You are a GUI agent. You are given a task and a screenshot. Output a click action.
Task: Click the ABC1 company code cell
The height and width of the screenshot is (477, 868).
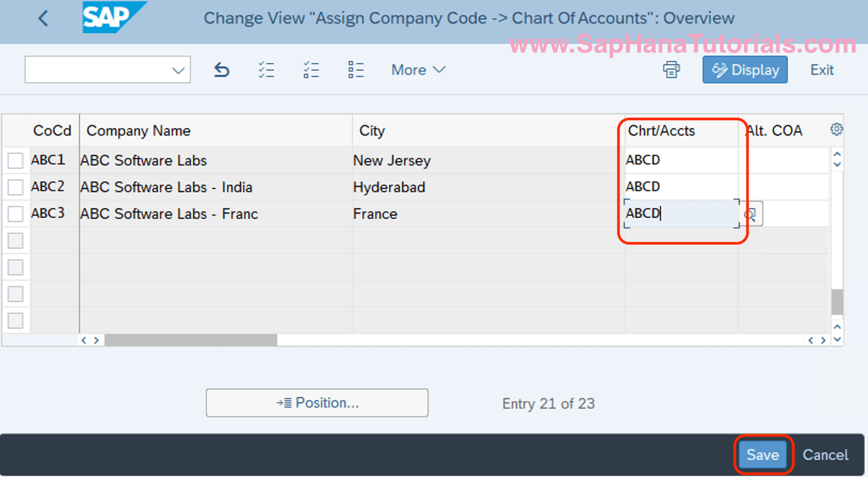pyautogui.click(x=54, y=160)
